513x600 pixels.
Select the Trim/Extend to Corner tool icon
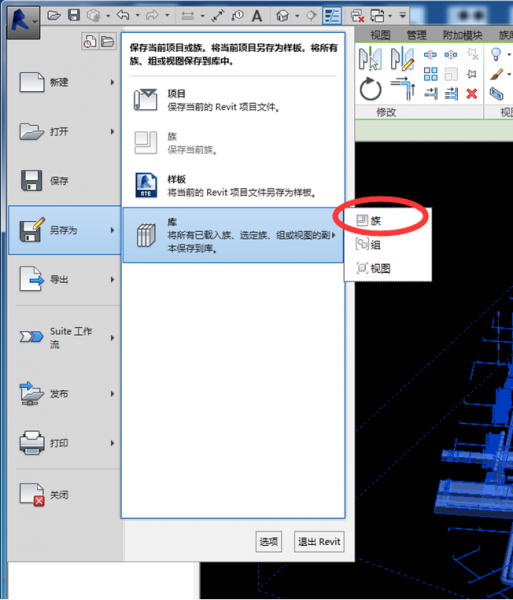pyautogui.click(x=404, y=88)
